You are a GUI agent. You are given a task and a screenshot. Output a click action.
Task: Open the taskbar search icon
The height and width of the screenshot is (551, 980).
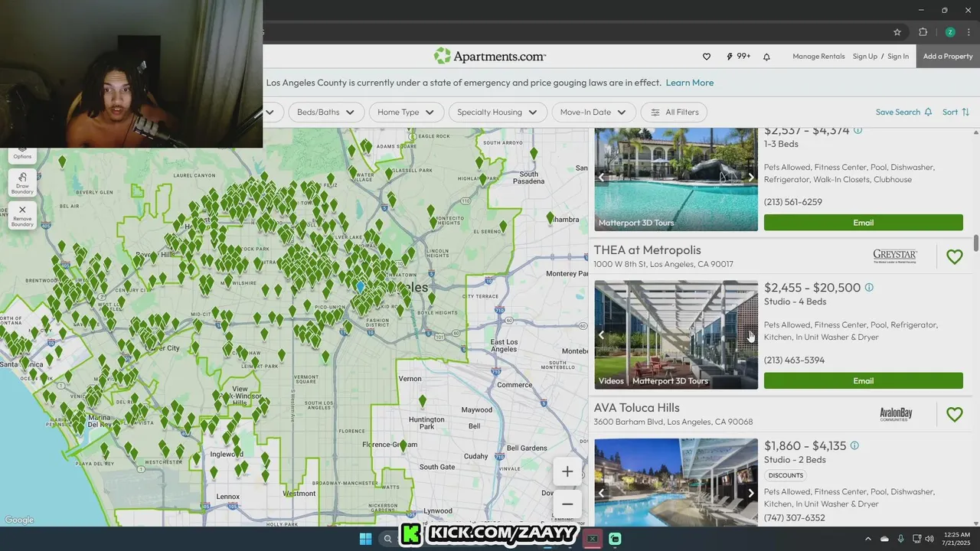(387, 539)
